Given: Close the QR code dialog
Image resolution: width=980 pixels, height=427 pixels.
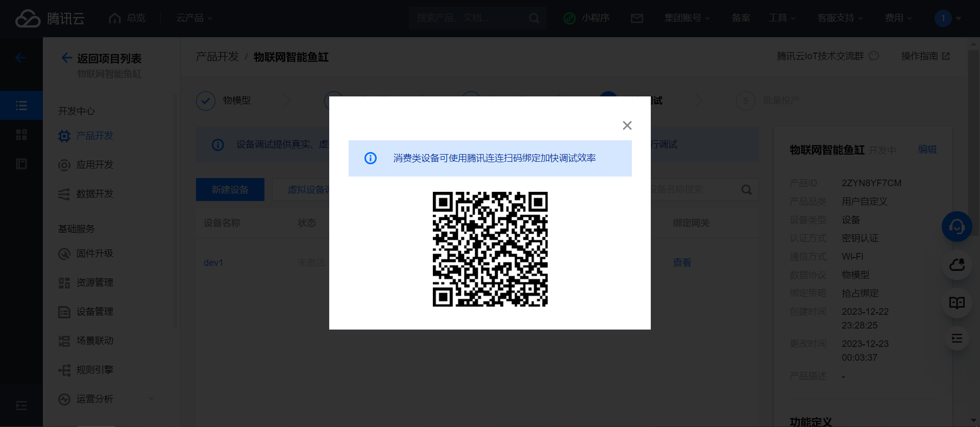Looking at the screenshot, I should pos(627,125).
